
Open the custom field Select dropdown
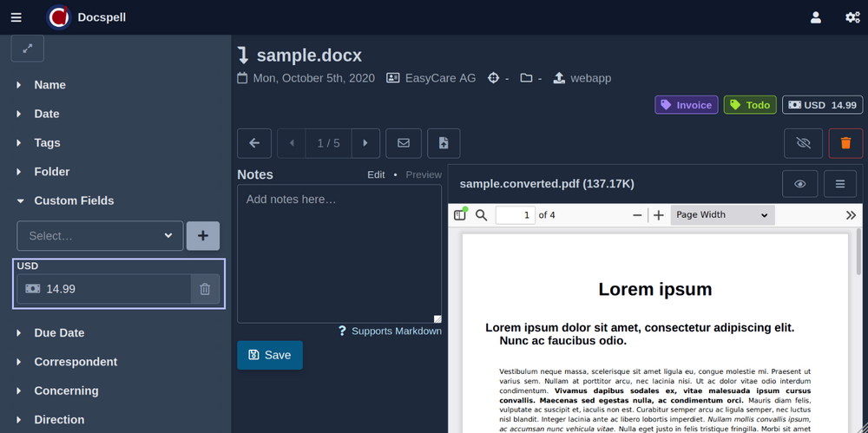tap(101, 235)
